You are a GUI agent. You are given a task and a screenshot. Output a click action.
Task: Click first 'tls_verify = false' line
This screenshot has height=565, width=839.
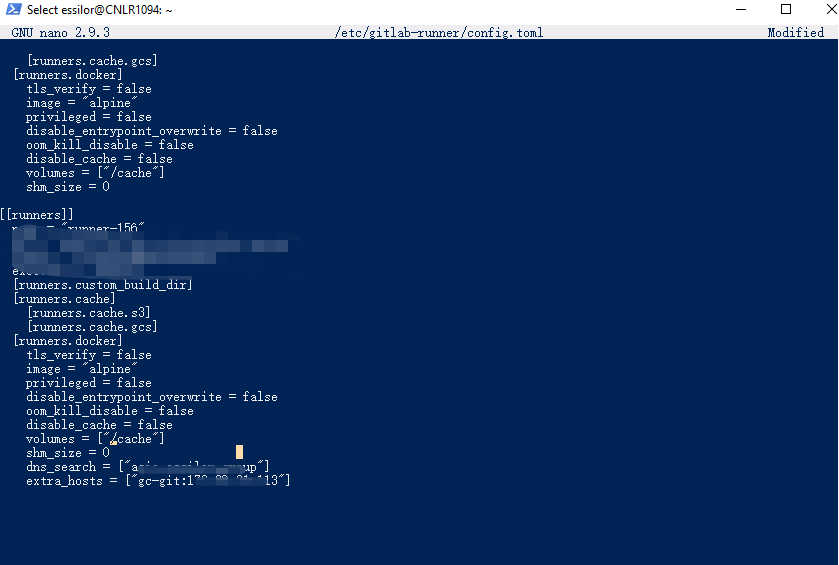[89, 89]
